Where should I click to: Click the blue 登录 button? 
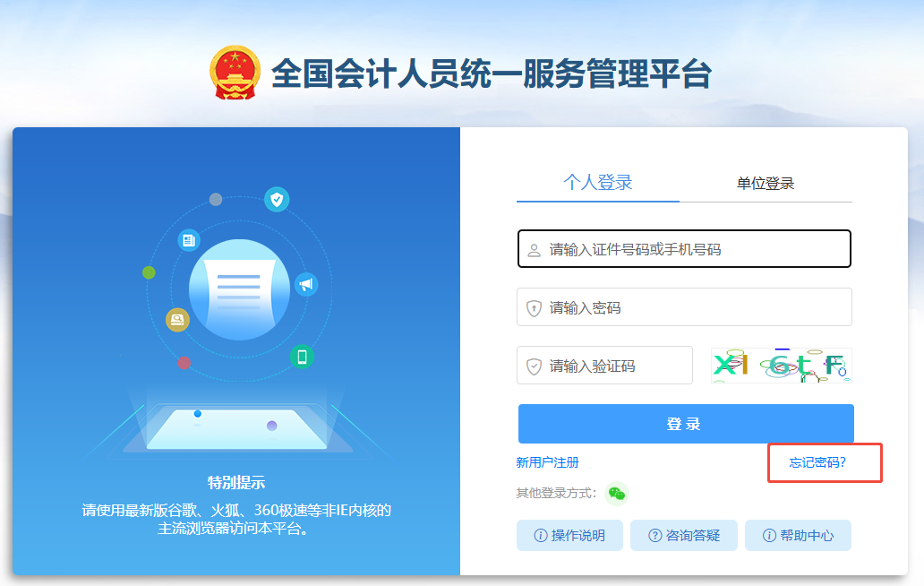point(686,424)
